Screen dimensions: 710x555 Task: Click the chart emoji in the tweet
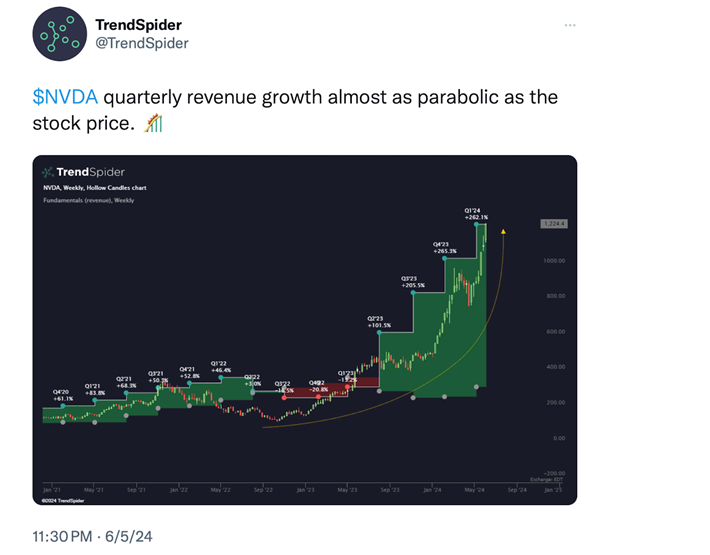(x=154, y=124)
